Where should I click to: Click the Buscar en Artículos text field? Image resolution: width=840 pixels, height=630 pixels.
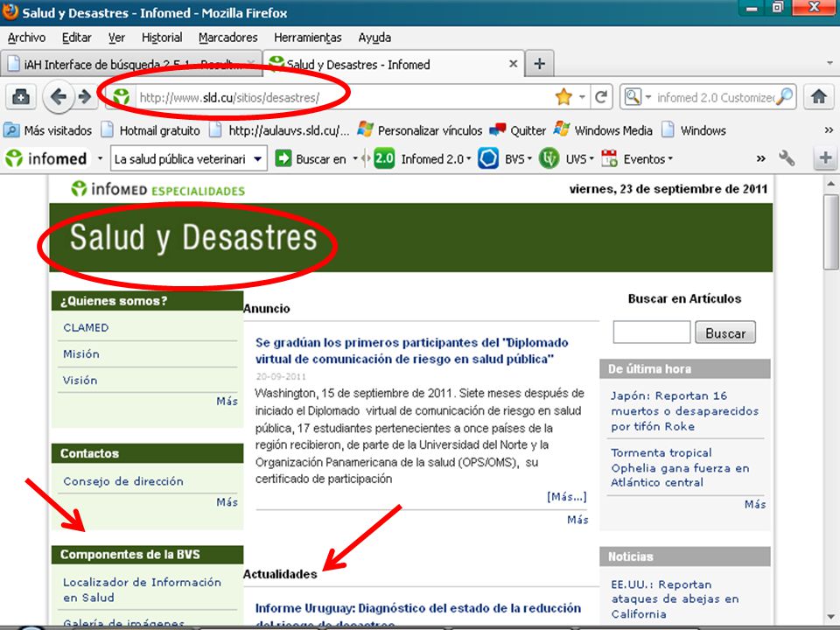pyautogui.click(x=651, y=332)
